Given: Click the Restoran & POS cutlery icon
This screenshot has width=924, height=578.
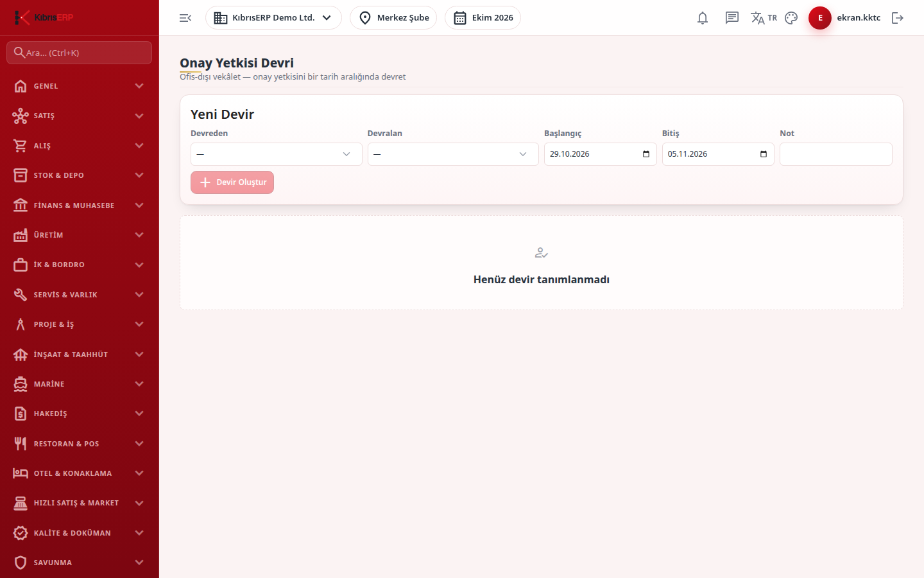Looking at the screenshot, I should [x=21, y=444].
